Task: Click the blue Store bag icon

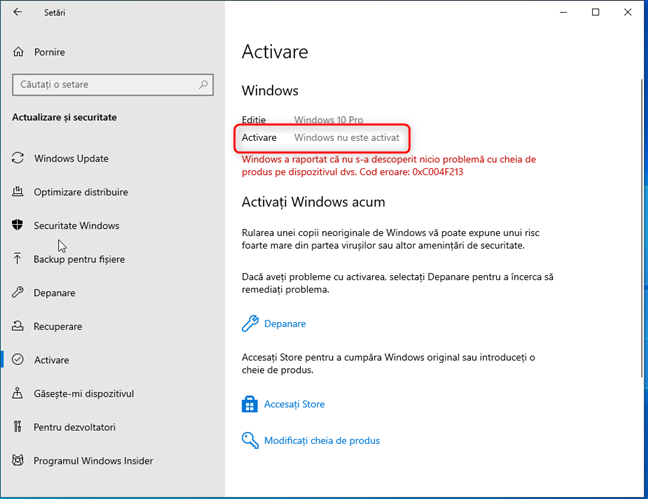Action: (250, 404)
